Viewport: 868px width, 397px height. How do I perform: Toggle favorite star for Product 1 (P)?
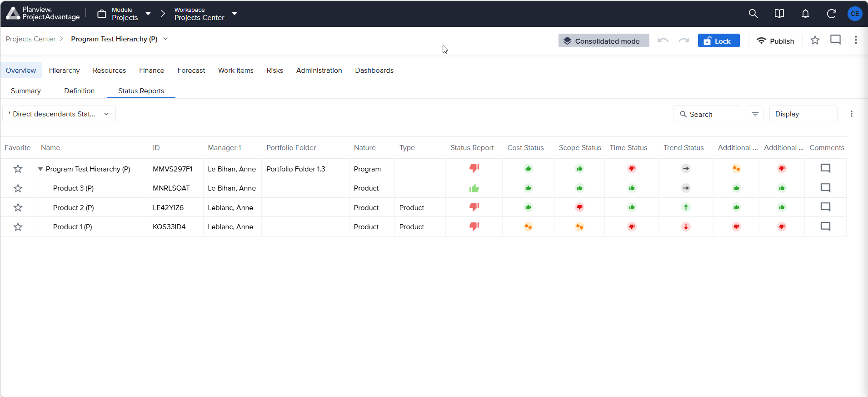pos(18,226)
